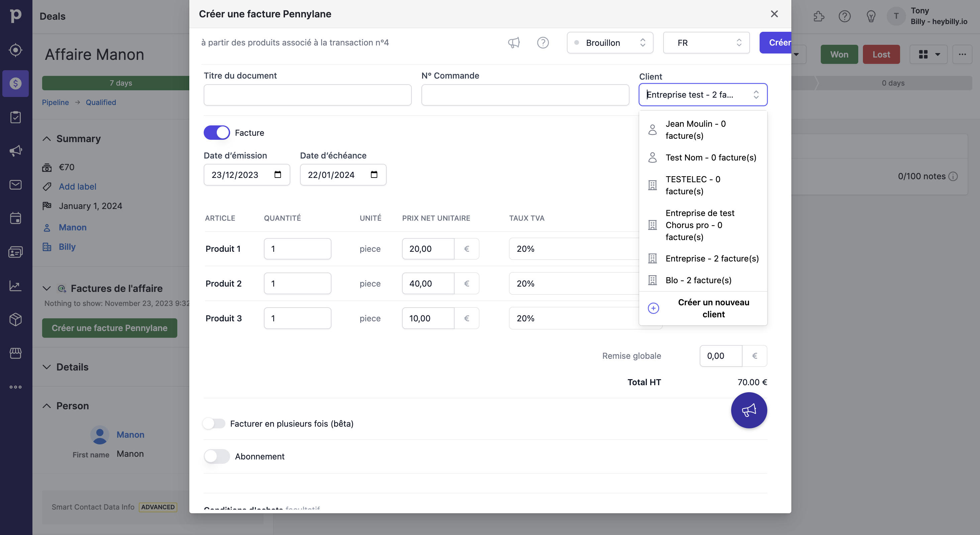Open Brouillon status dropdown
The height and width of the screenshot is (535, 980).
(x=610, y=42)
